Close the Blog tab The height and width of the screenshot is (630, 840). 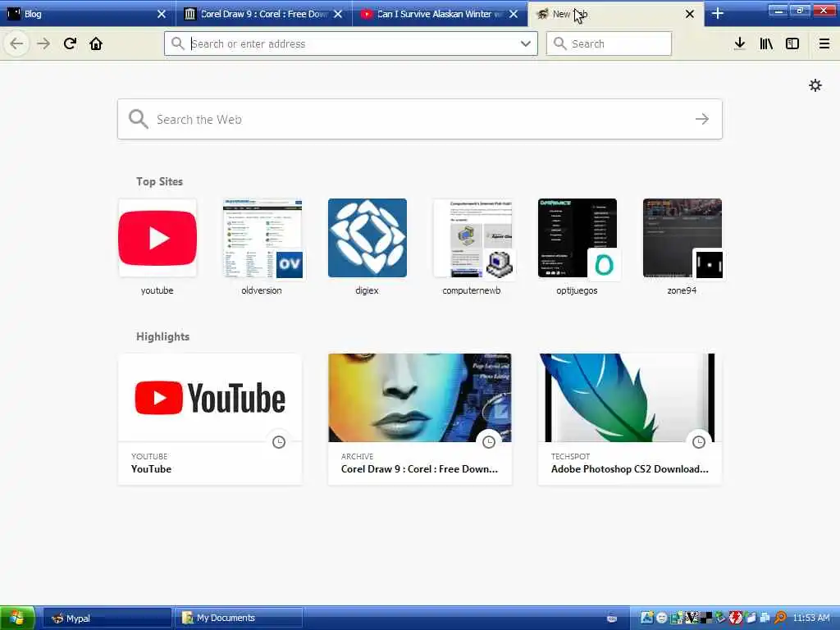162,14
